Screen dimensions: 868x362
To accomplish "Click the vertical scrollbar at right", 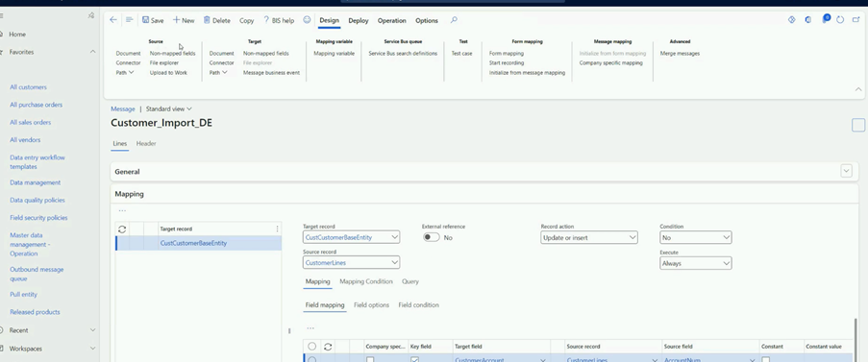I will (x=856, y=339).
